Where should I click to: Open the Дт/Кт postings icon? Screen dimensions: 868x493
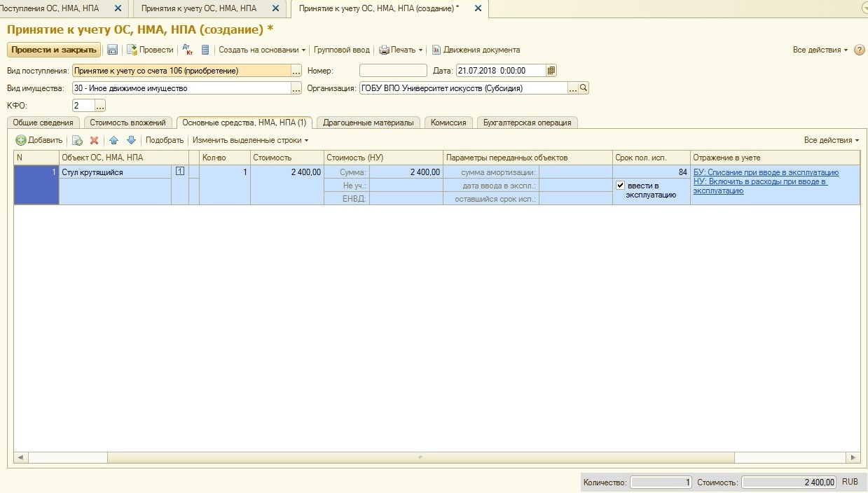(187, 50)
